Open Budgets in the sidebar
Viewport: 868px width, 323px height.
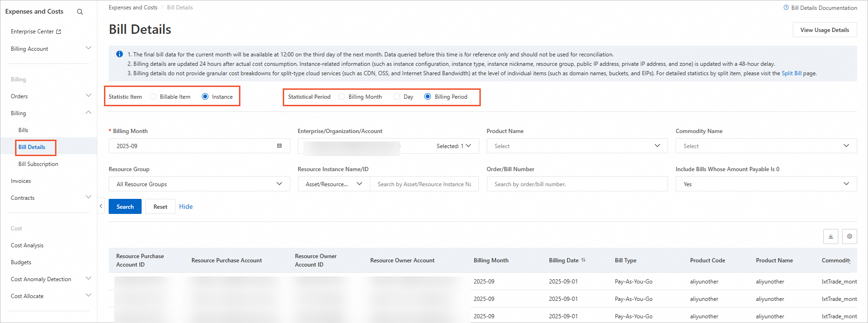(x=21, y=262)
